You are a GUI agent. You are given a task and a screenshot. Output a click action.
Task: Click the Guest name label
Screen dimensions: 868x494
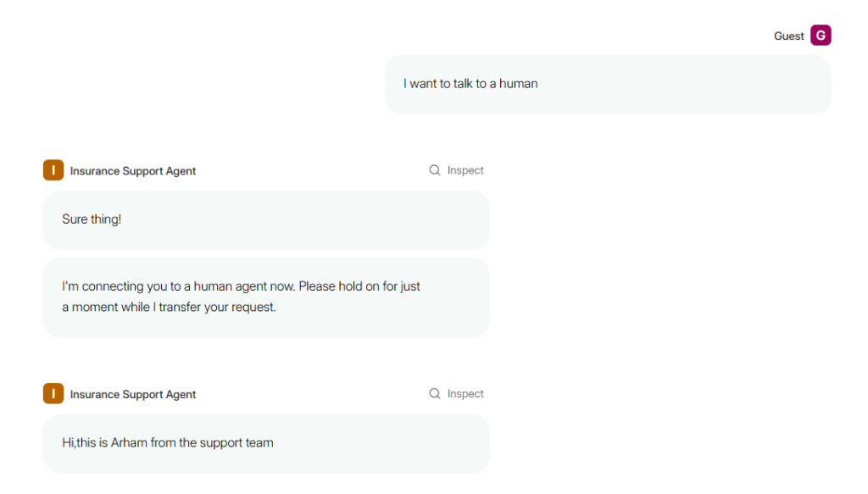[x=788, y=36]
